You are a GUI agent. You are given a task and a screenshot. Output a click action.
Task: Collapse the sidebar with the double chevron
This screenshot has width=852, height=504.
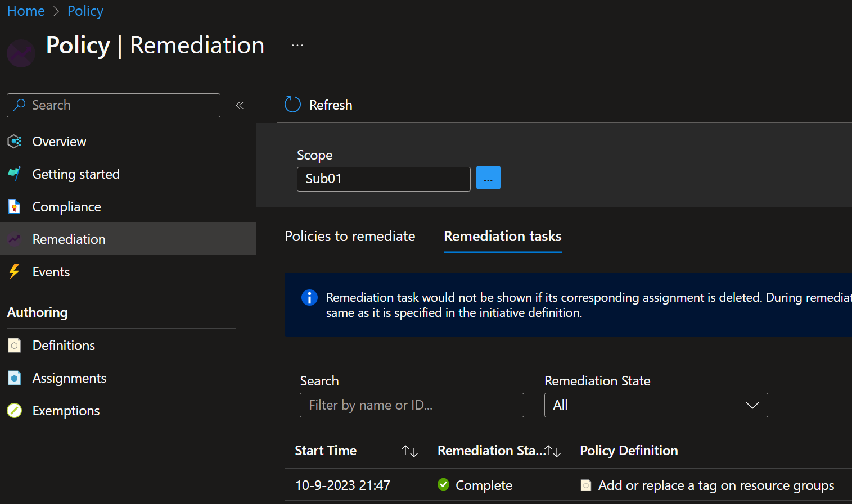(x=240, y=105)
